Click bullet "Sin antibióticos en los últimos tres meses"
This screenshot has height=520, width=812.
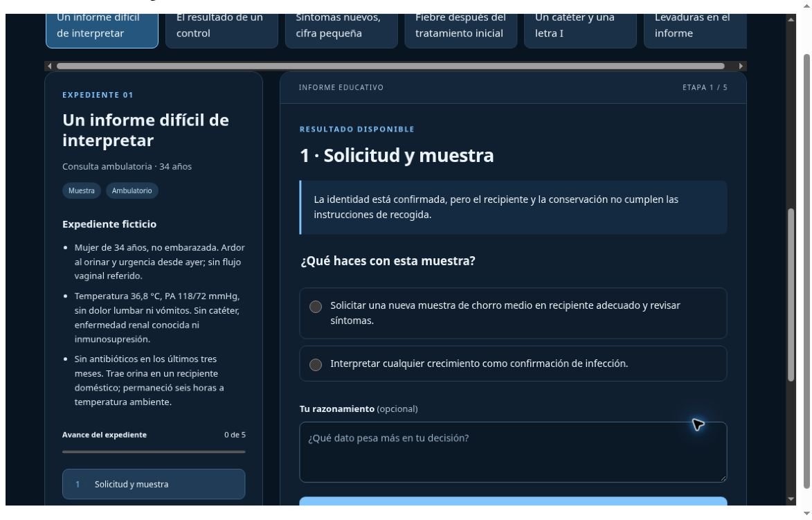point(149,380)
